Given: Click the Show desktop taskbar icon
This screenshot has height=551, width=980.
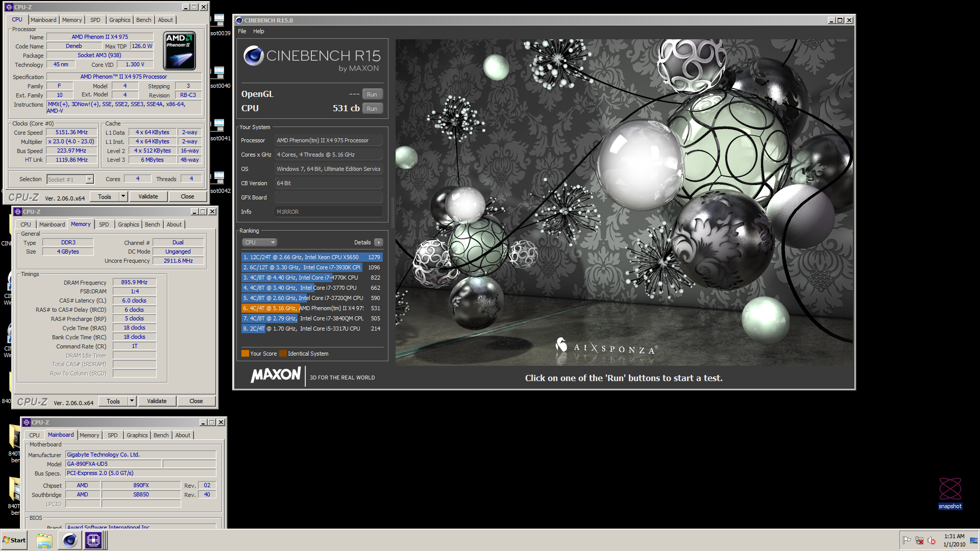Looking at the screenshot, I should tap(974, 540).
